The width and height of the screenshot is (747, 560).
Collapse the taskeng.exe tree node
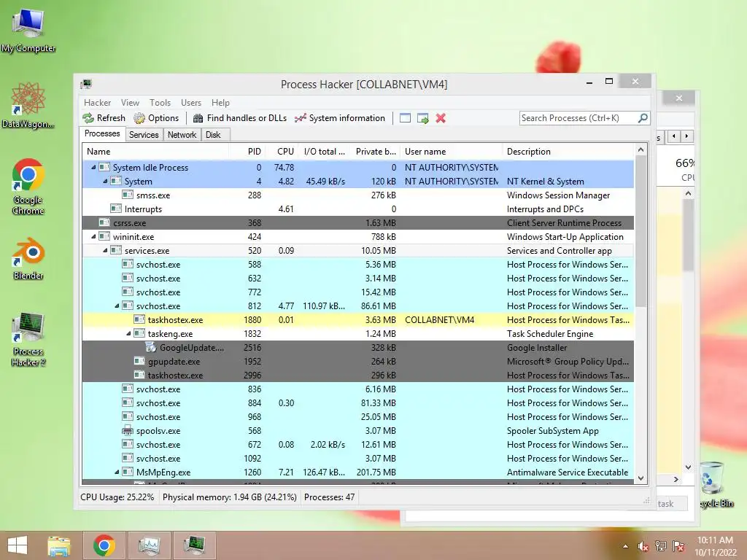pyautogui.click(x=128, y=333)
